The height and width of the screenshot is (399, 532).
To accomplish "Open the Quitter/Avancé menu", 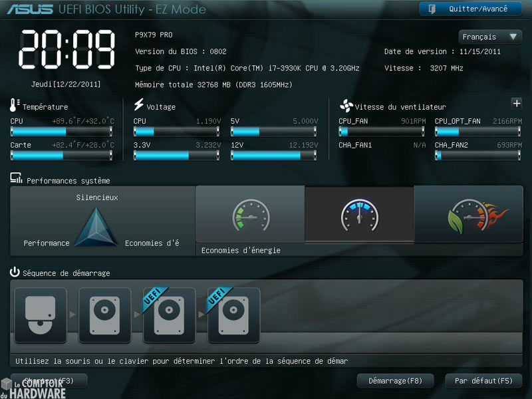I will coord(469,9).
